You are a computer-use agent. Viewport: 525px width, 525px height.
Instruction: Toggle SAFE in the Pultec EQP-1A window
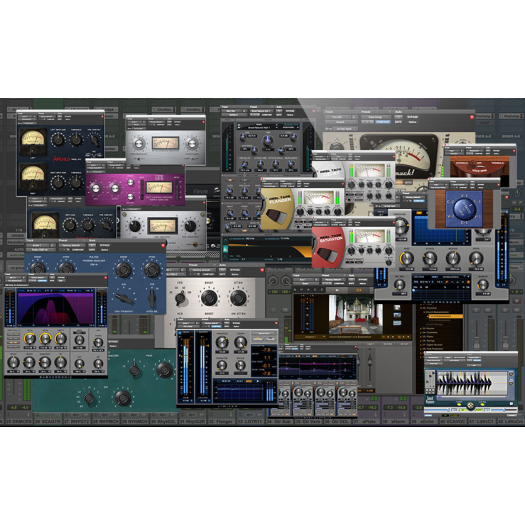click(91, 250)
